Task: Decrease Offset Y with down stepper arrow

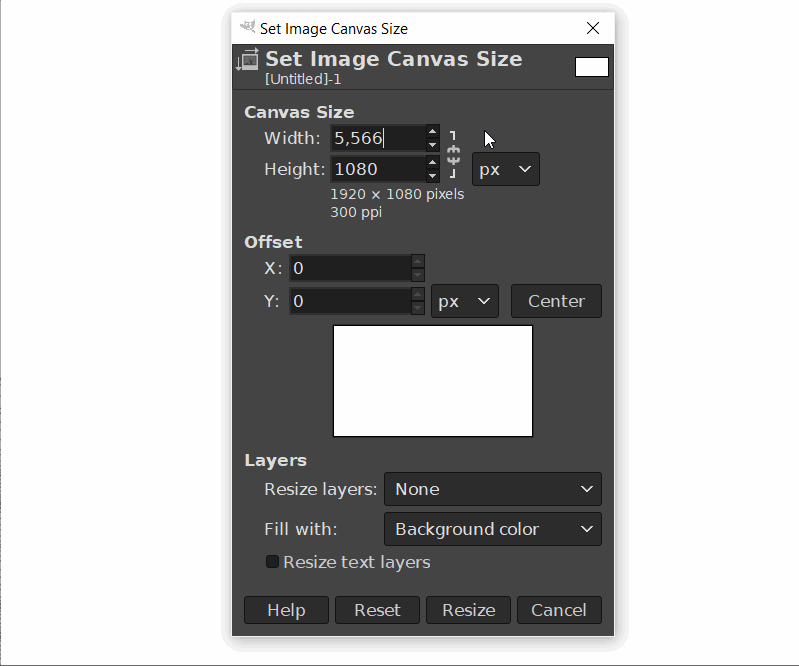Action: click(417, 308)
